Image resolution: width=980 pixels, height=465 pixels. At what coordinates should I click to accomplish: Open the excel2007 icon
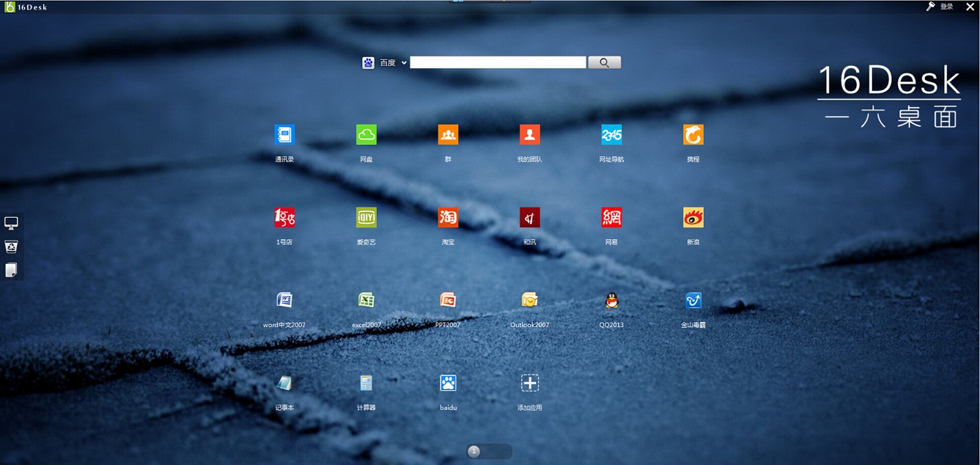coord(366,299)
